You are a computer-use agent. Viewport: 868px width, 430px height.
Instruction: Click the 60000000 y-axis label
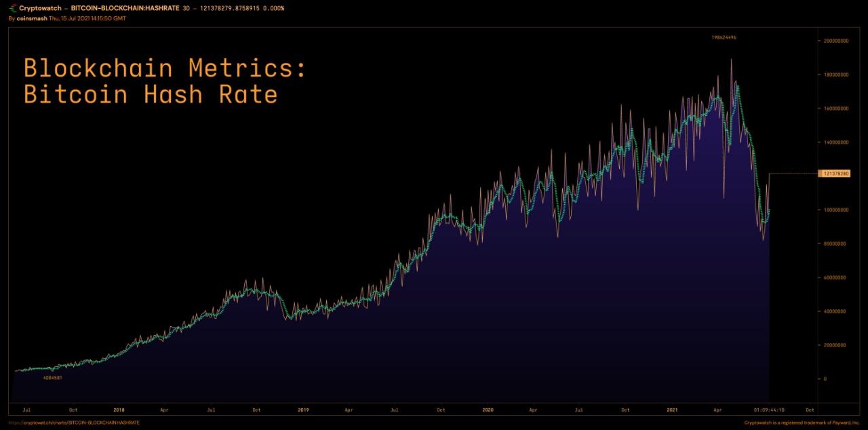coord(835,277)
